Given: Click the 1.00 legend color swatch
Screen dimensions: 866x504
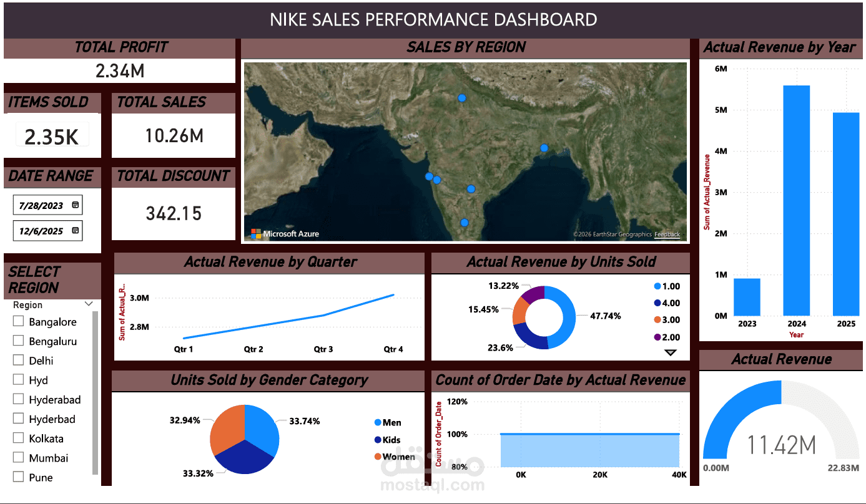Looking at the screenshot, I should tap(657, 286).
